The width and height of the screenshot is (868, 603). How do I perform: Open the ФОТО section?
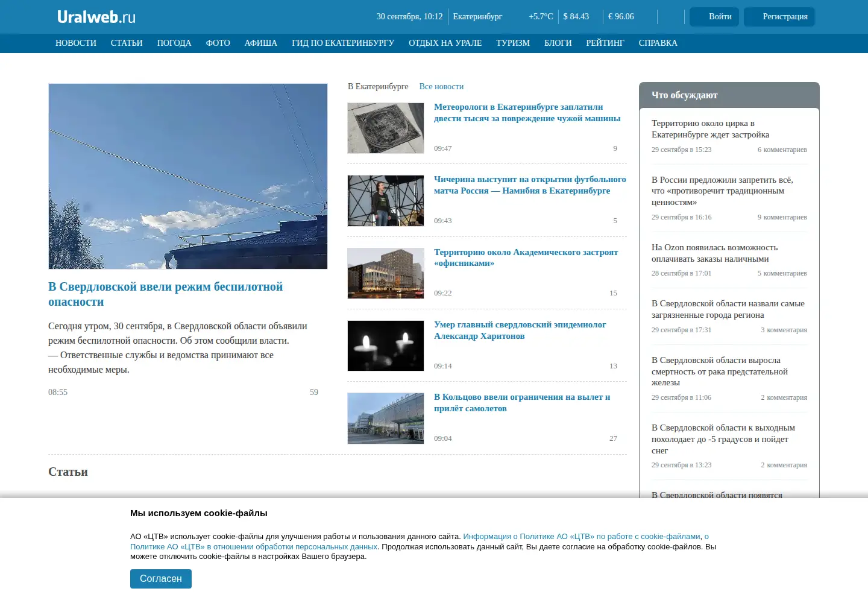[x=218, y=43]
